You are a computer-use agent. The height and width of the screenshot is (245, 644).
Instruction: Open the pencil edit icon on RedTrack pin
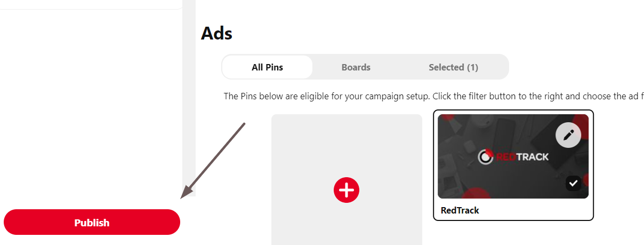tap(568, 135)
